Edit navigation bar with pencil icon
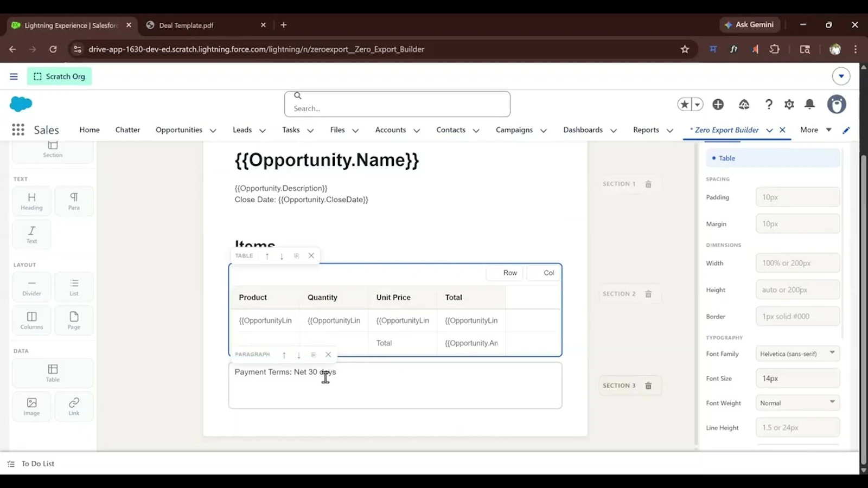The height and width of the screenshot is (488, 868). (x=846, y=130)
